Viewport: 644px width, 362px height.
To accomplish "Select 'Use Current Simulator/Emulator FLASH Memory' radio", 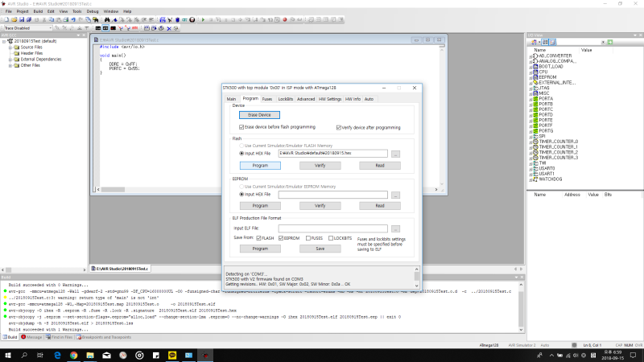I will 242,146.
